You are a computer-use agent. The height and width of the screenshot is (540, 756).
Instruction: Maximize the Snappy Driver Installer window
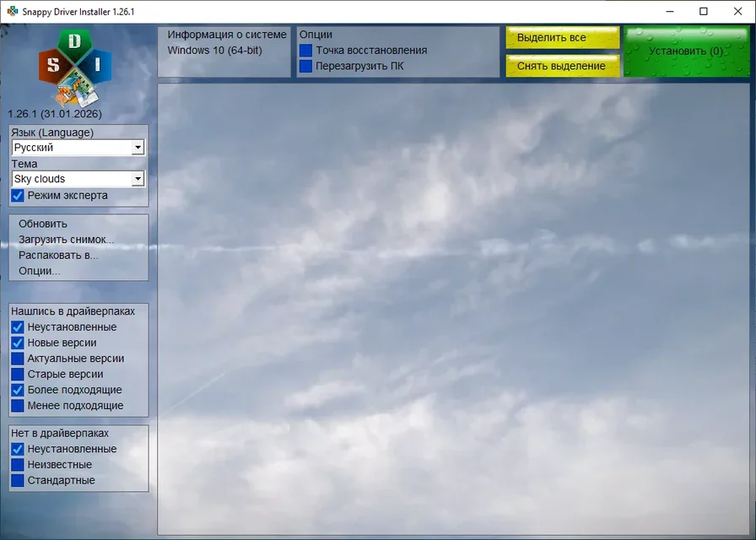704,11
